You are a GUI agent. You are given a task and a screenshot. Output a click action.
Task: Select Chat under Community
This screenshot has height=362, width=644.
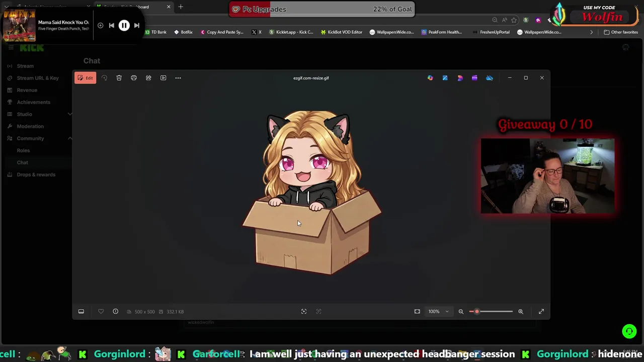[x=23, y=162]
